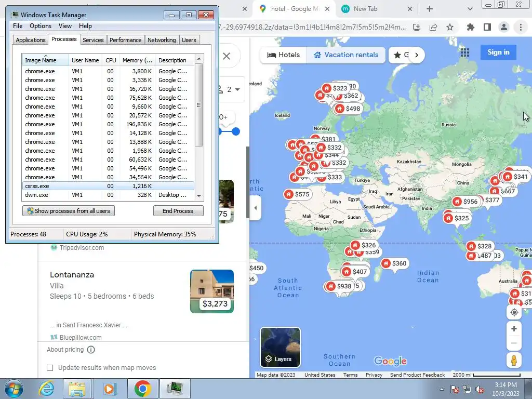Open the Privacy link on the map

[x=374, y=375]
